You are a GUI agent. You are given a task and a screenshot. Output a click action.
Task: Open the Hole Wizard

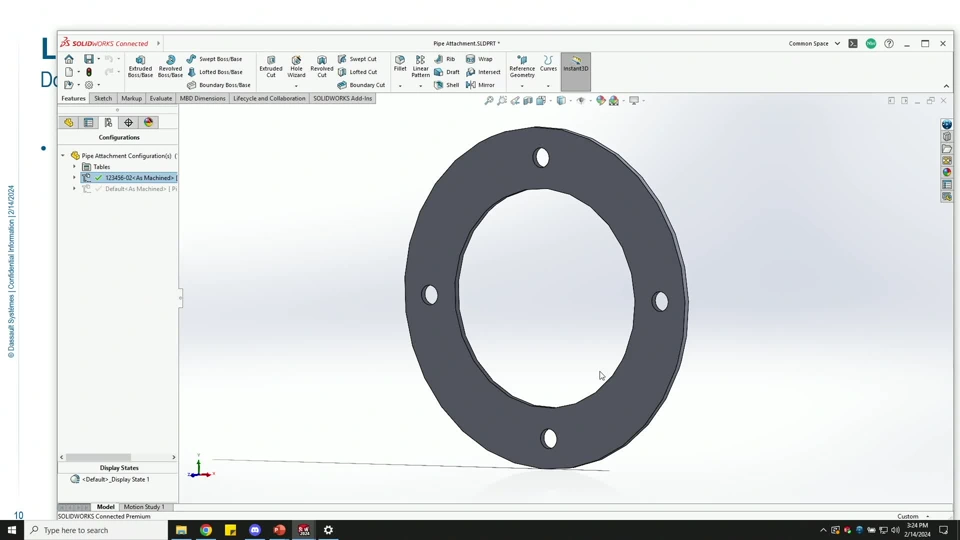pyautogui.click(x=296, y=66)
